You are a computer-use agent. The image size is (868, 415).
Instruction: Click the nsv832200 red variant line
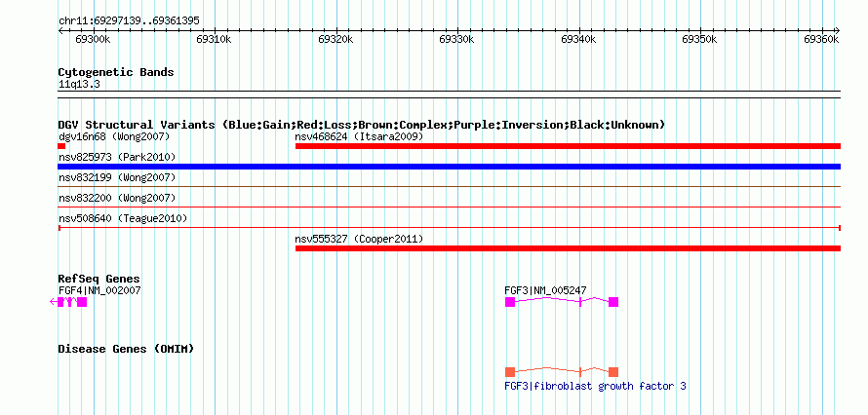[450, 207]
